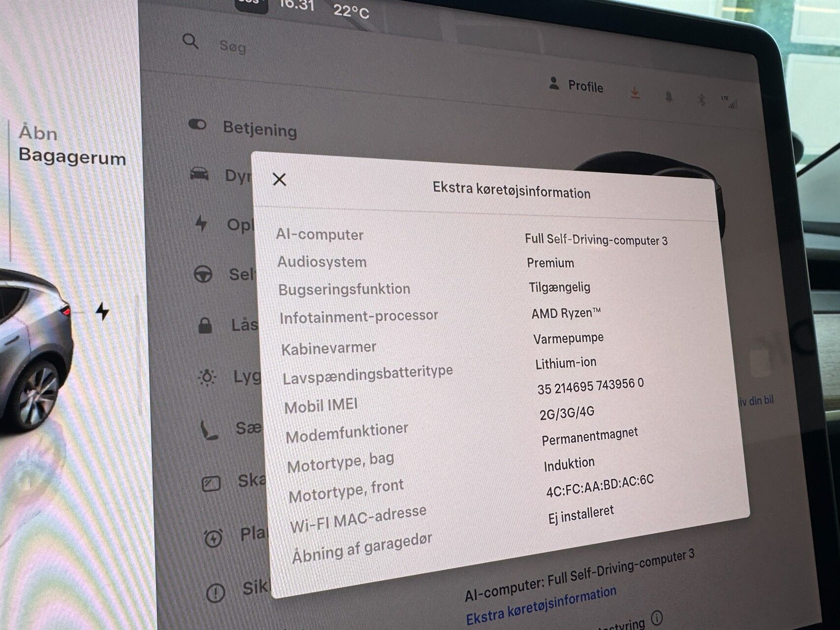Image resolution: width=840 pixels, height=630 pixels.
Task: Click the search magnifier icon
Action: [x=190, y=41]
